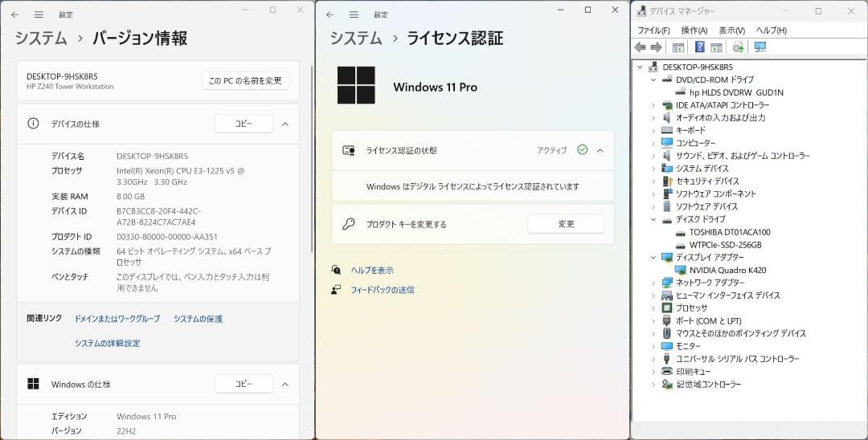Click the キーボード keyboard icon
868x440 pixels.
click(667, 130)
